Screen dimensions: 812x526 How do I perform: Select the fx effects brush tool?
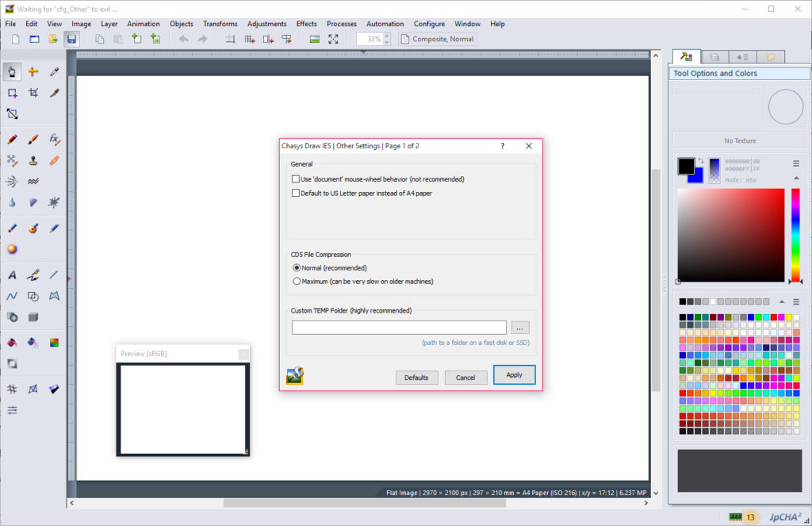point(55,140)
